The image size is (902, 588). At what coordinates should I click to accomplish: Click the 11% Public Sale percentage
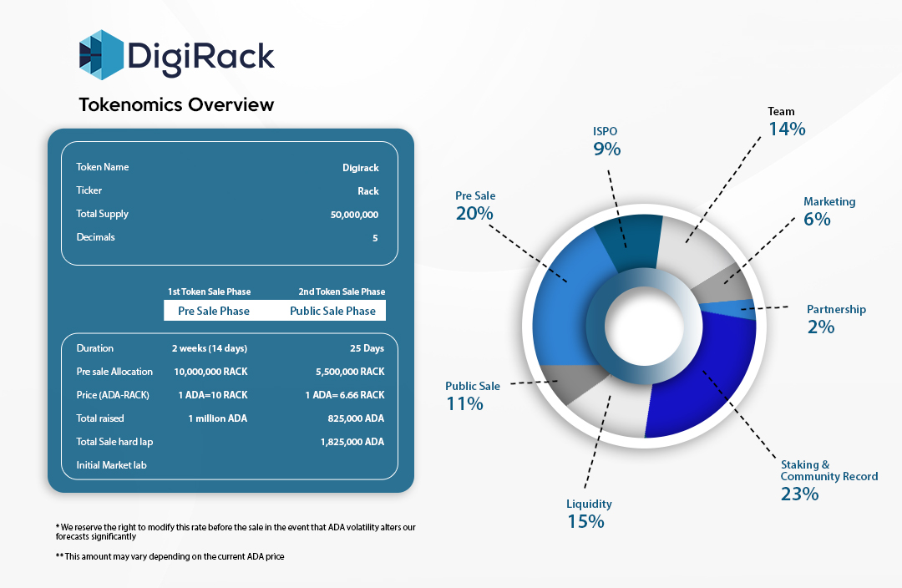(465, 404)
